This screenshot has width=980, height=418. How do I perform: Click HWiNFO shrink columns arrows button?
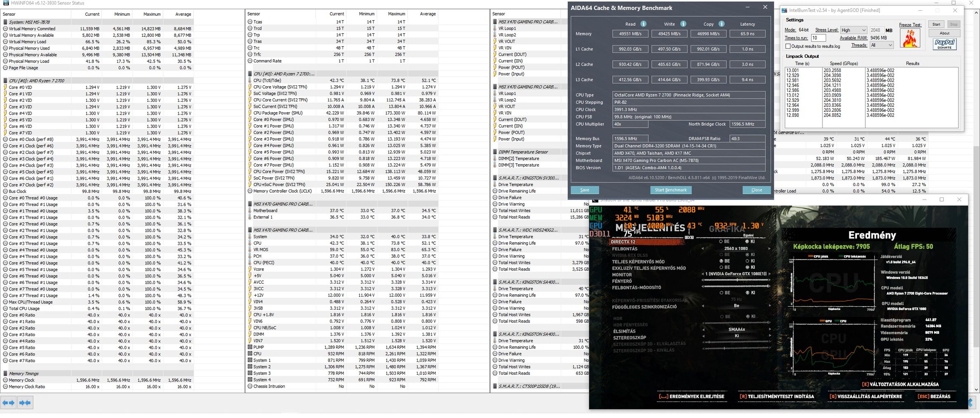pyautogui.click(x=25, y=402)
